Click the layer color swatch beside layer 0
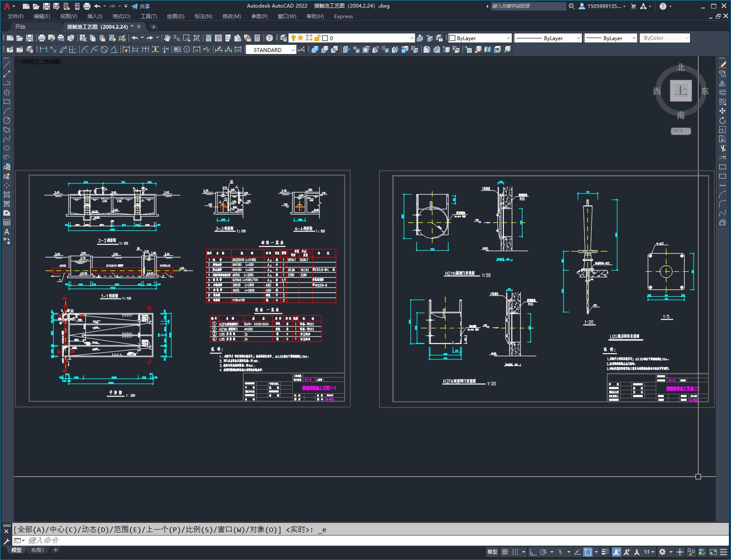This screenshot has height=560, width=731. [325, 38]
